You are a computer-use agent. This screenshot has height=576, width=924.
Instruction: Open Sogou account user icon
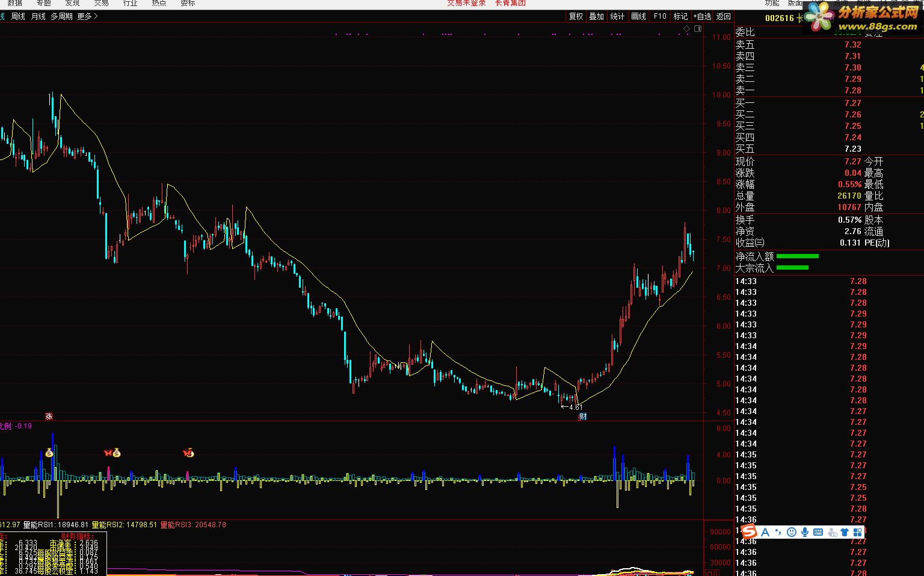[x=832, y=532]
